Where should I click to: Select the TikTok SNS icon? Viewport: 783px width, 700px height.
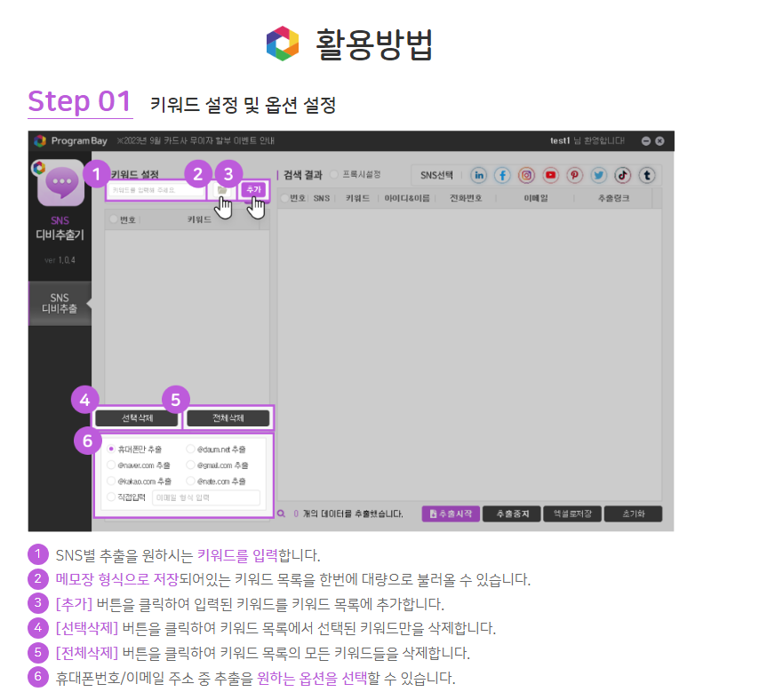click(623, 175)
